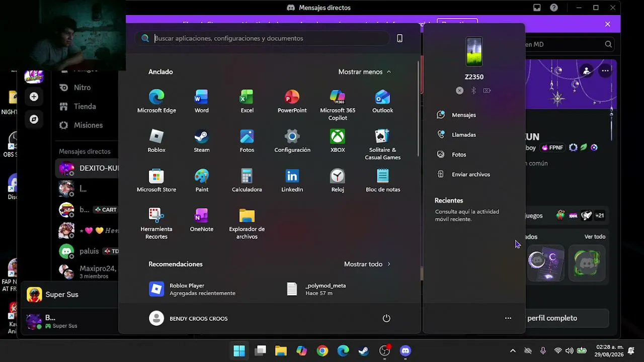This screenshot has width=644, height=362.
Task: Launch Word from the pinned apps
Action: point(202,101)
